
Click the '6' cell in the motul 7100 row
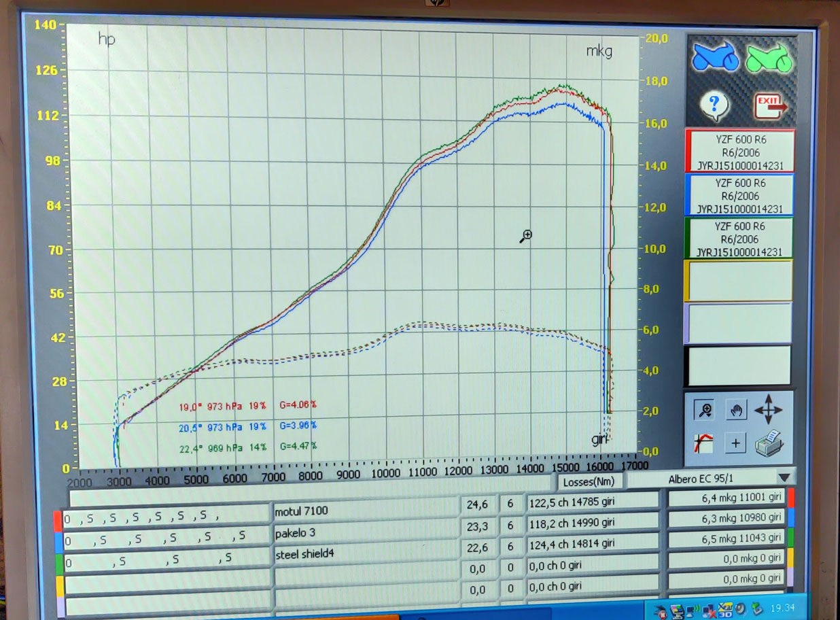(510, 504)
